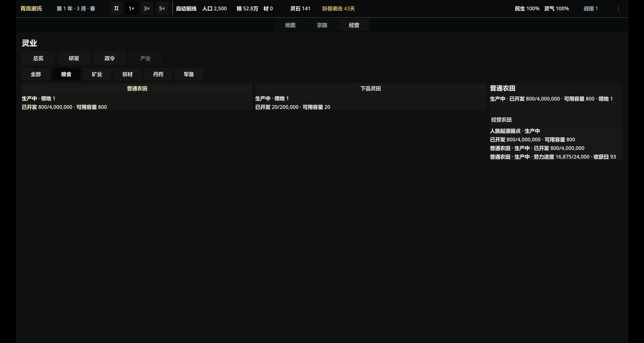The width and height of the screenshot is (644, 343).
Task: Click the 粮 52.8万 food stat
Action: tap(247, 9)
